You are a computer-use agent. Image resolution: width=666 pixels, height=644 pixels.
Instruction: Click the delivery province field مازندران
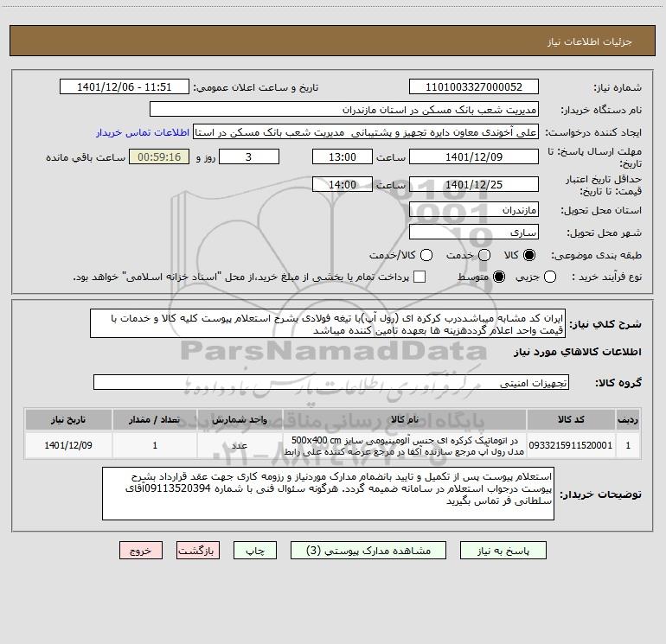pos(474,210)
